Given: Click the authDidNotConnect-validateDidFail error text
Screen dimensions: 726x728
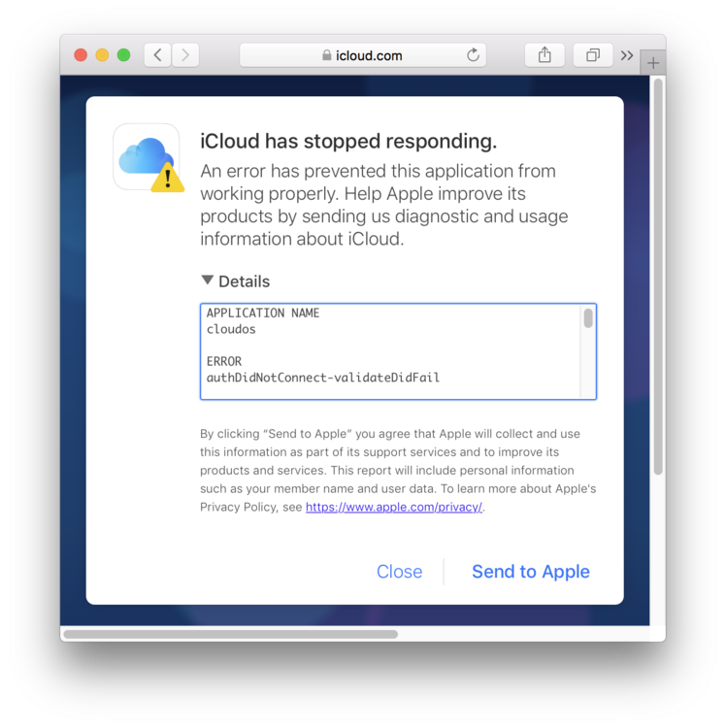Looking at the screenshot, I should (x=323, y=378).
